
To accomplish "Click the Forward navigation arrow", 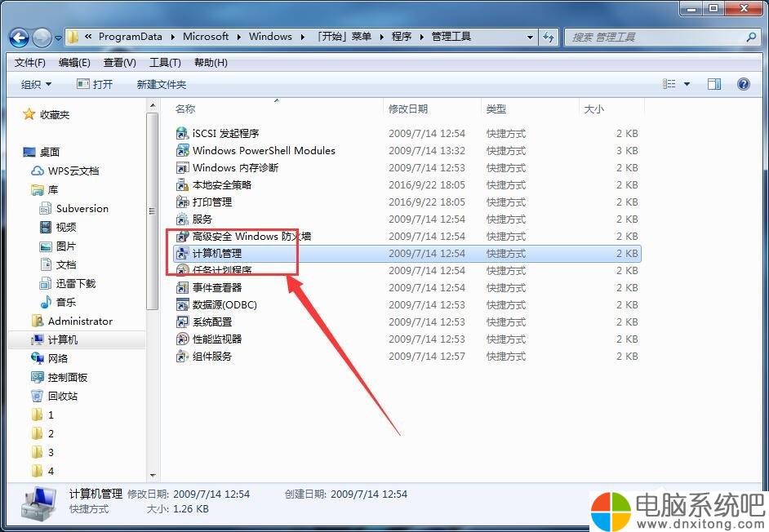I will (42, 38).
